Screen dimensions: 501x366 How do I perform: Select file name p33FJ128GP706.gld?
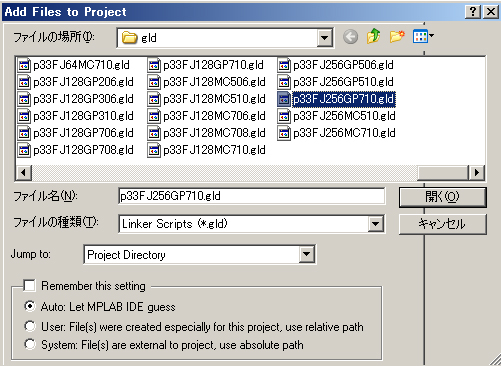(x=83, y=133)
